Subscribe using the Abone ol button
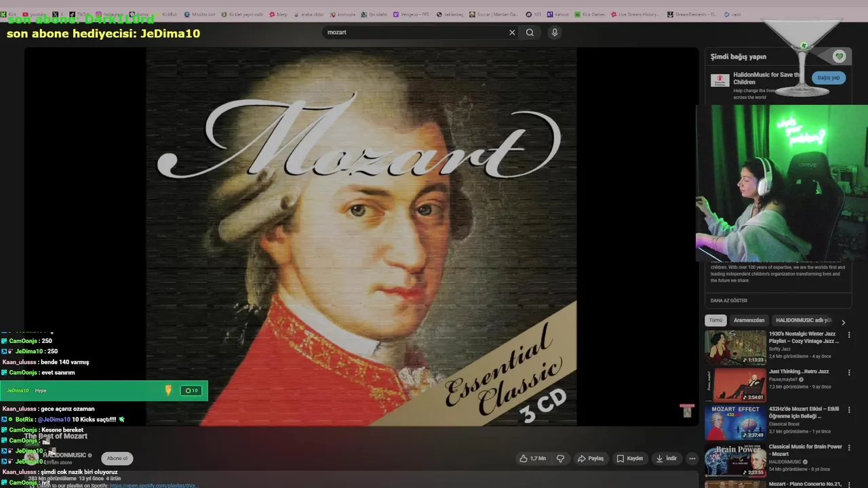The width and height of the screenshot is (868, 488). click(x=117, y=458)
